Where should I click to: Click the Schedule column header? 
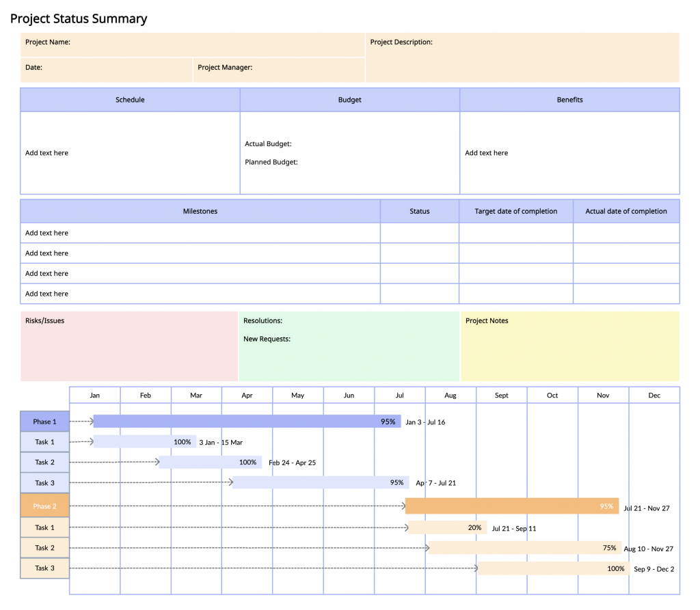(x=130, y=100)
